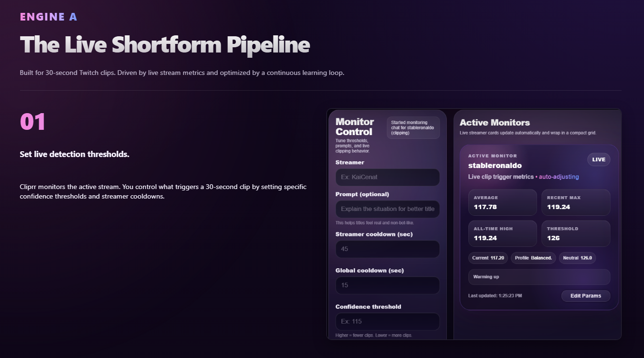Click the ENGINE A label
Image resolution: width=644 pixels, height=358 pixels.
pos(48,16)
